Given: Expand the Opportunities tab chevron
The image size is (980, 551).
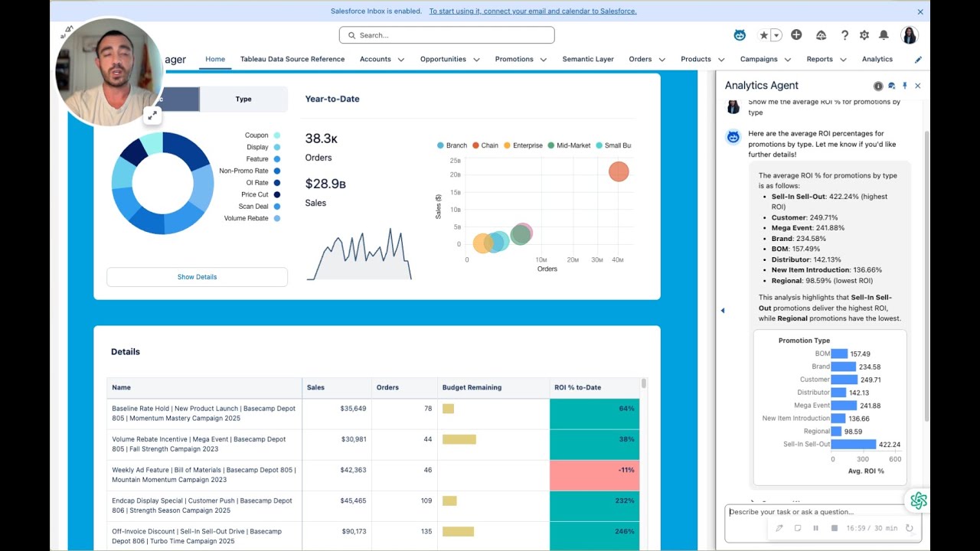Looking at the screenshot, I should (475, 60).
